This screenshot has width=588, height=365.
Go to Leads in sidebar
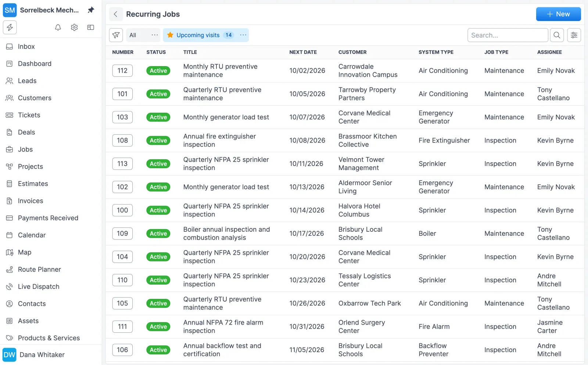[27, 81]
